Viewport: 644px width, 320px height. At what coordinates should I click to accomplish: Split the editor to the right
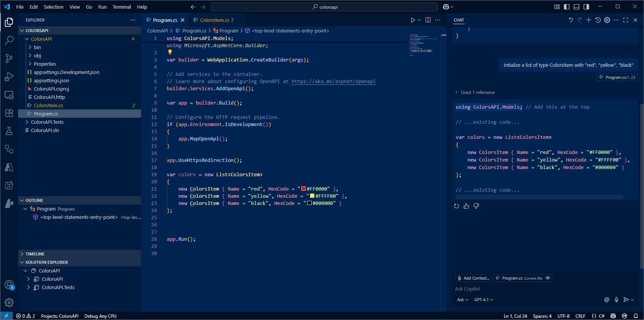(x=428, y=20)
